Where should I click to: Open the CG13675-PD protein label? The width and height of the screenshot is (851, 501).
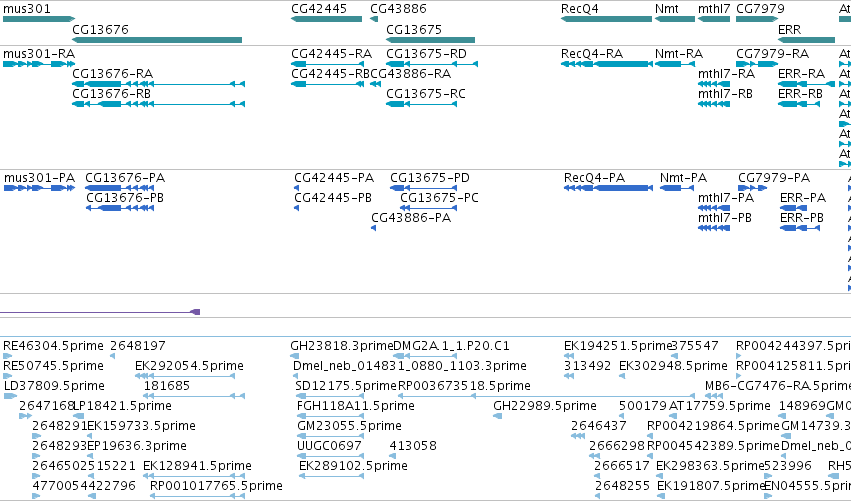pyautogui.click(x=430, y=178)
